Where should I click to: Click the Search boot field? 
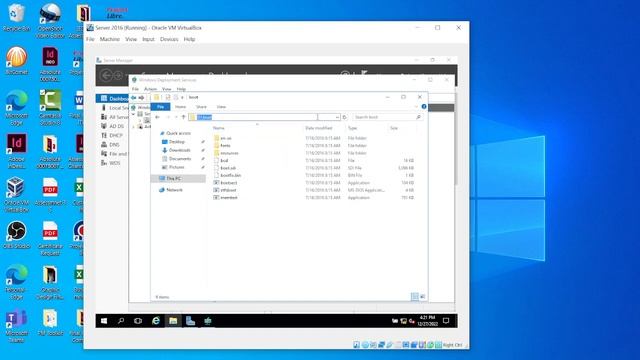[387, 117]
